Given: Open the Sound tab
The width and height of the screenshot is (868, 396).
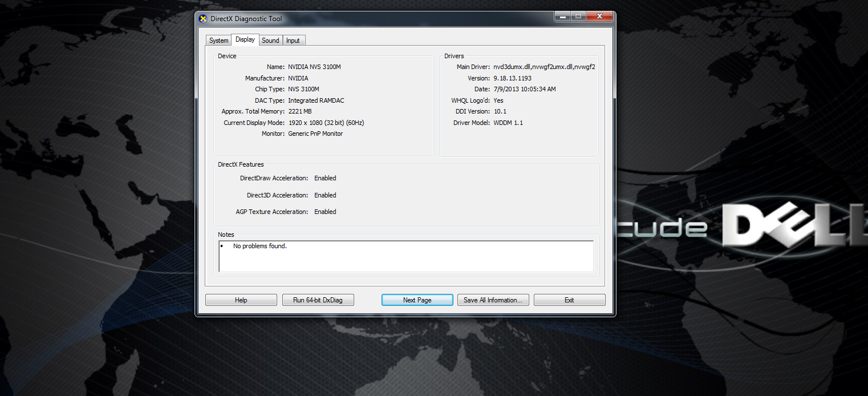Looking at the screenshot, I should pyautogui.click(x=270, y=41).
